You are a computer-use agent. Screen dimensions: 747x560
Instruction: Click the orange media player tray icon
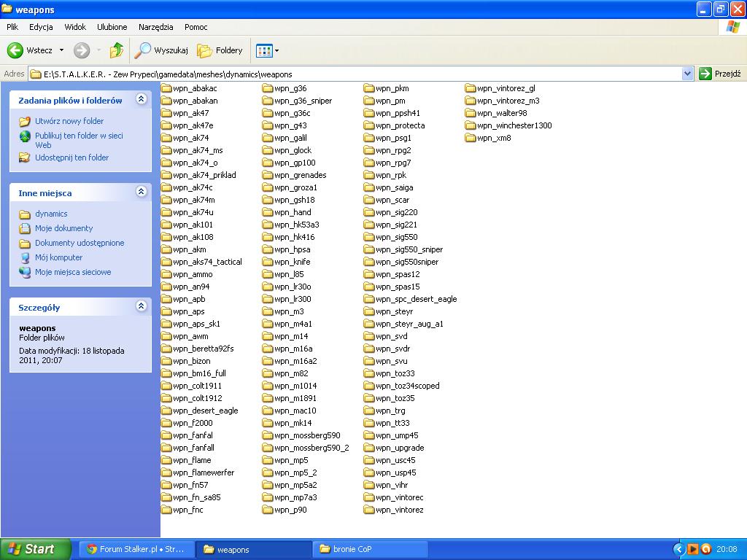[x=692, y=549]
